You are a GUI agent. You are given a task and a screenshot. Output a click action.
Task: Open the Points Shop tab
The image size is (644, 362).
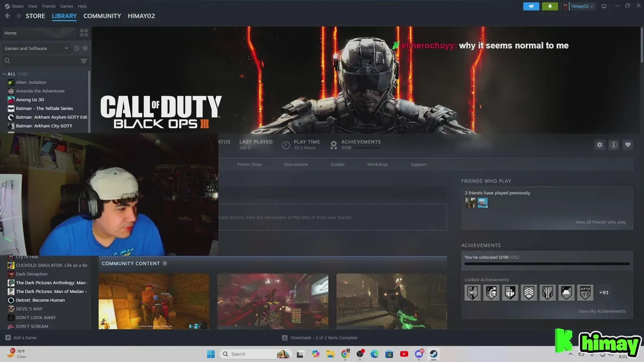click(x=249, y=164)
